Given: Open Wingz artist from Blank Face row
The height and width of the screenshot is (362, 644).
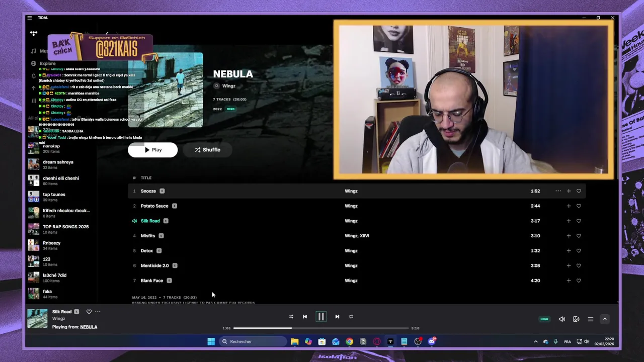Looking at the screenshot, I should tap(351, 281).
